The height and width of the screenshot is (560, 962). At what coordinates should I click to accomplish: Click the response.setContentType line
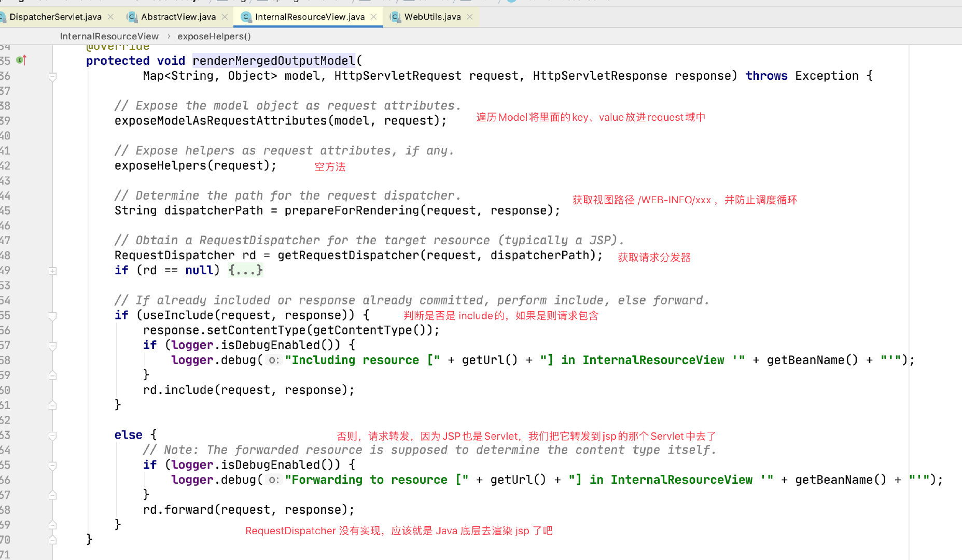tap(291, 330)
